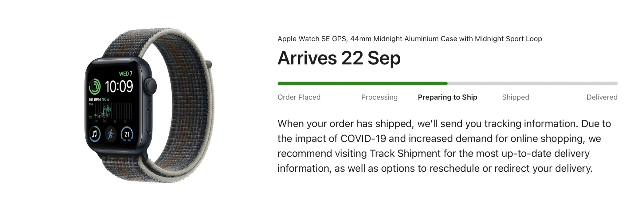Viewport: 644px width, 204px height.
Task: Select the Preparing to Ship step
Action: [447, 97]
